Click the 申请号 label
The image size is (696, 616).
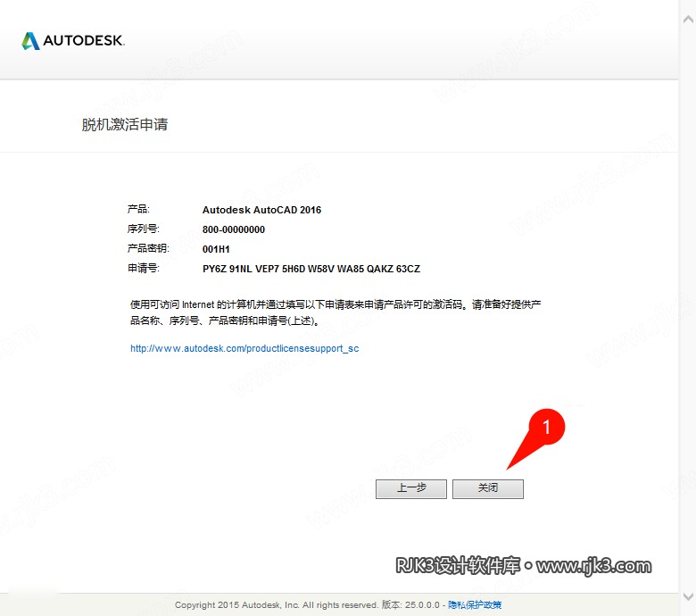pyautogui.click(x=144, y=268)
